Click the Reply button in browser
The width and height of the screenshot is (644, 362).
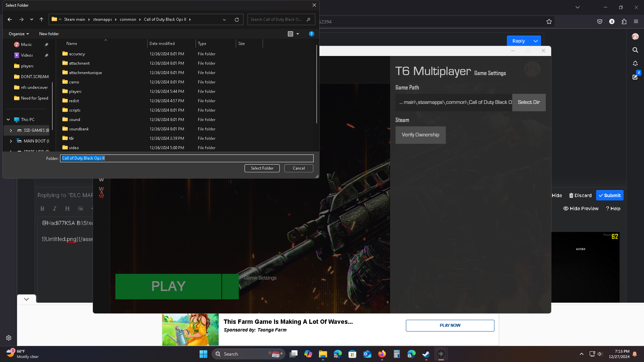click(519, 41)
